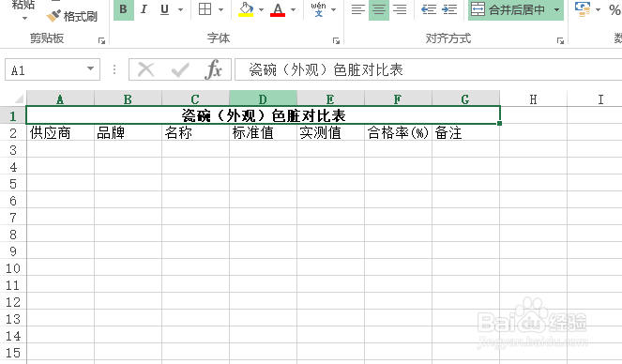Click formula bar with 瓷碗（外观）色脏对比表

429,69
